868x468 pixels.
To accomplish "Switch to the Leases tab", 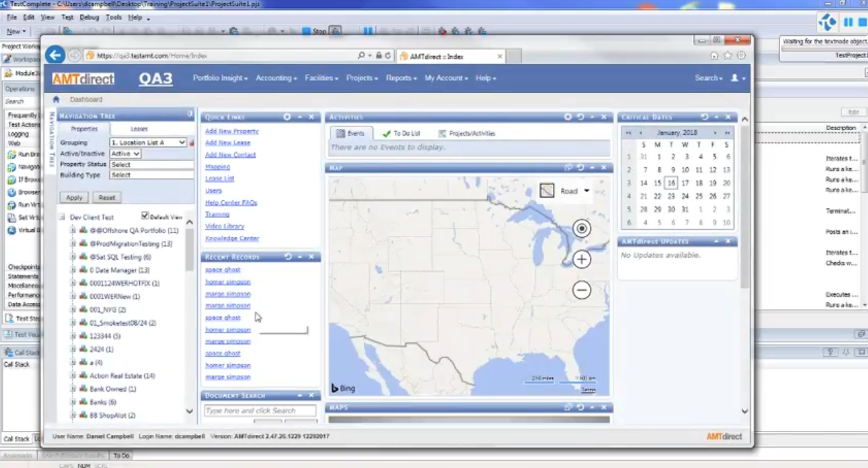I will tap(139, 129).
